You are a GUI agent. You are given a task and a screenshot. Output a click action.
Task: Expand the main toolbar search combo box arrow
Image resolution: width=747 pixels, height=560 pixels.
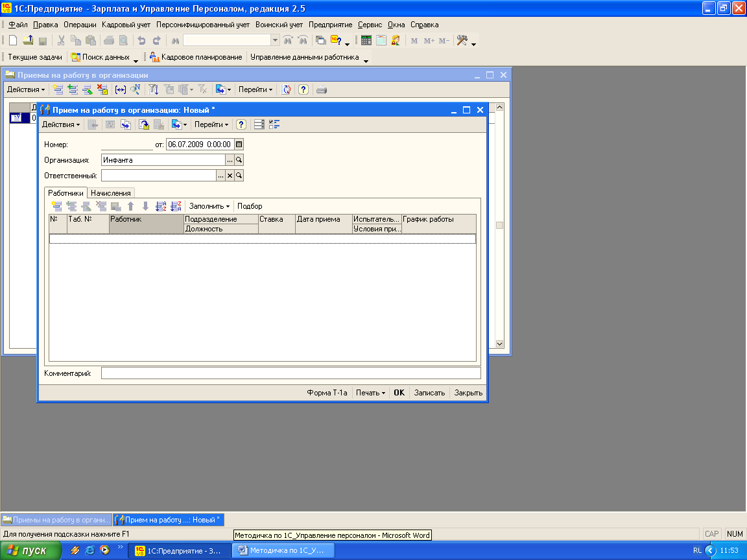coord(275,40)
